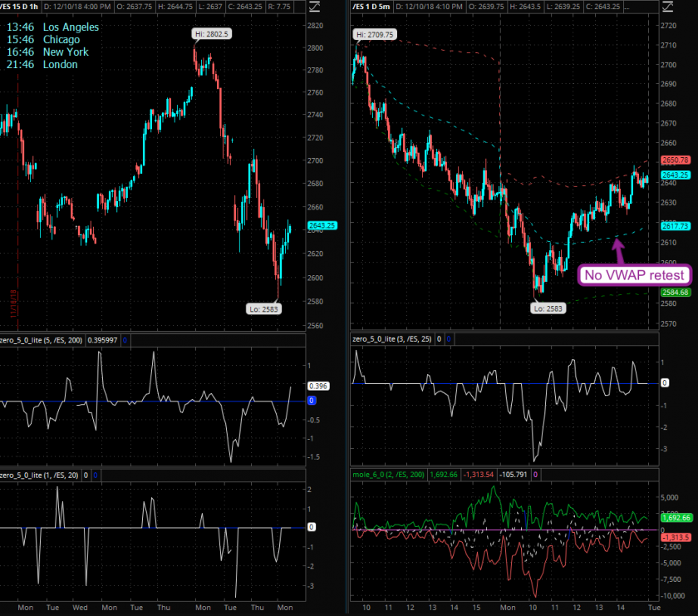Image resolution: width=698 pixels, height=616 pixels.
Task: Select the 'No VWAP retest' annotation box
Action: click(x=632, y=275)
